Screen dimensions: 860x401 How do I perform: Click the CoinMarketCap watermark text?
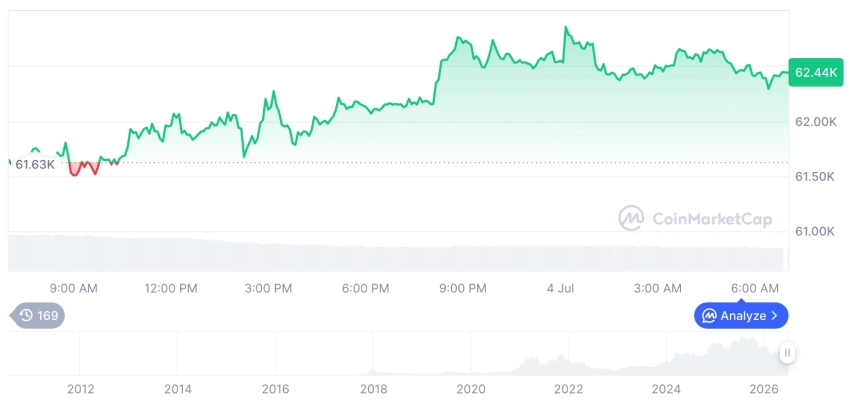pos(712,219)
